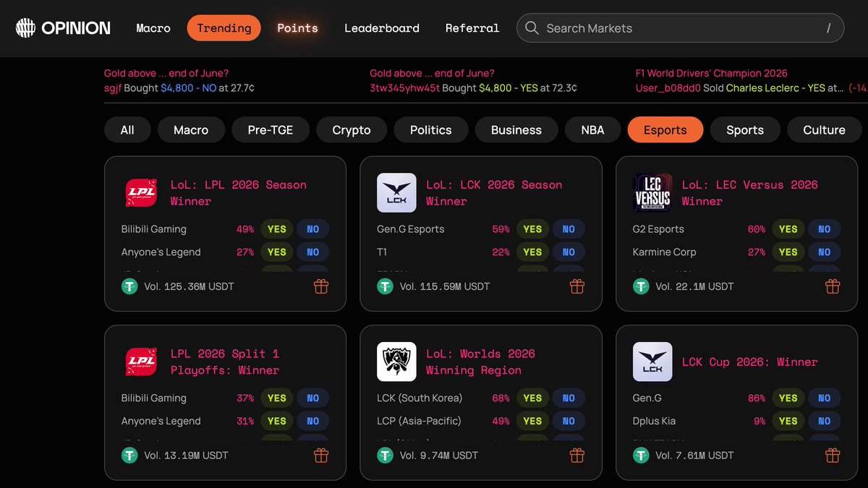Click USDT coin icon beside Vol. 115.59M
The height and width of the screenshot is (488, 868).
[x=385, y=286]
